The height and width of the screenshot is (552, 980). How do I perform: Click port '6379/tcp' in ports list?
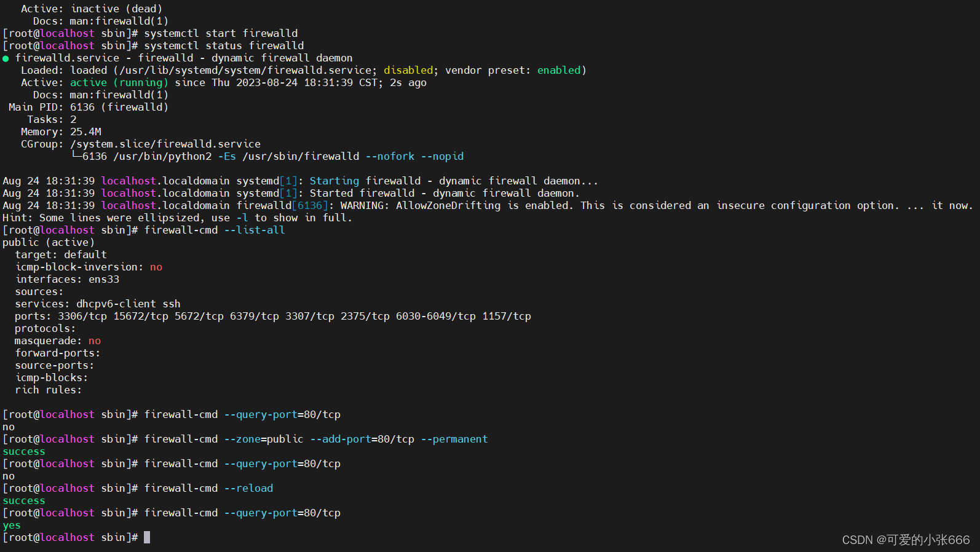[x=255, y=316]
